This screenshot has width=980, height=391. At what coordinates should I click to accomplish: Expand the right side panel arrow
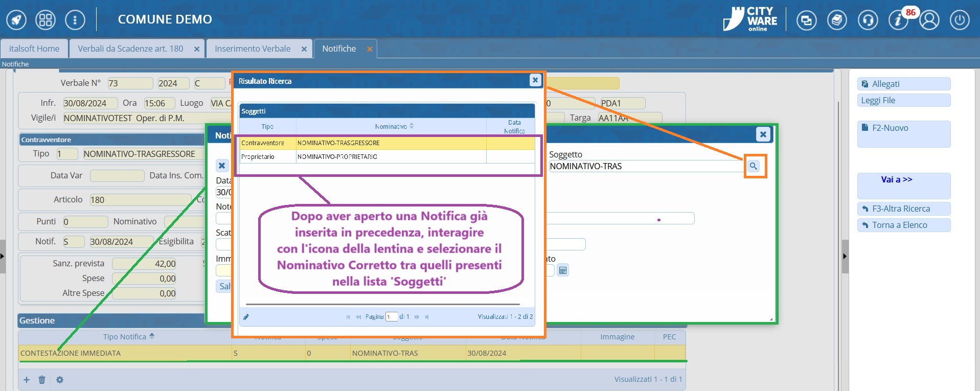[845, 256]
